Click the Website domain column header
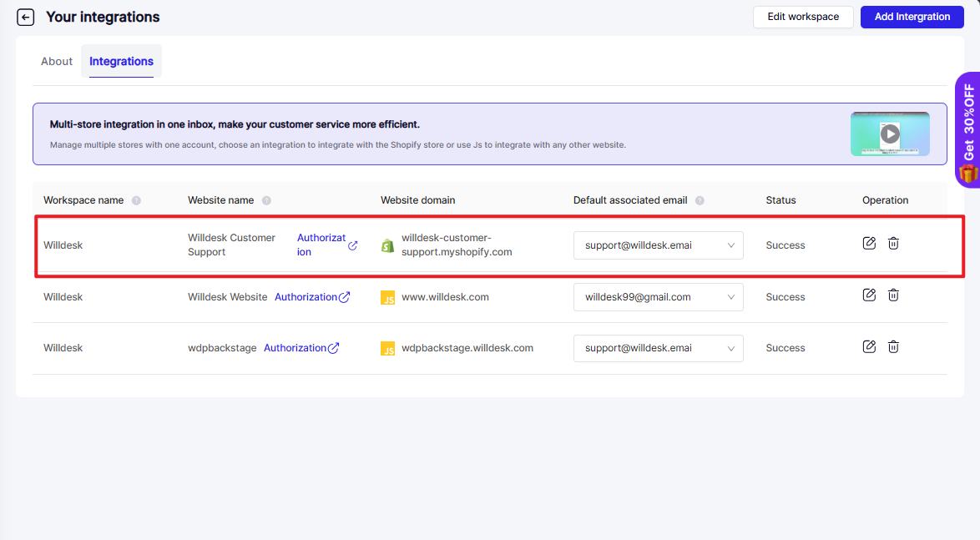Image resolution: width=980 pixels, height=540 pixels. [x=417, y=200]
